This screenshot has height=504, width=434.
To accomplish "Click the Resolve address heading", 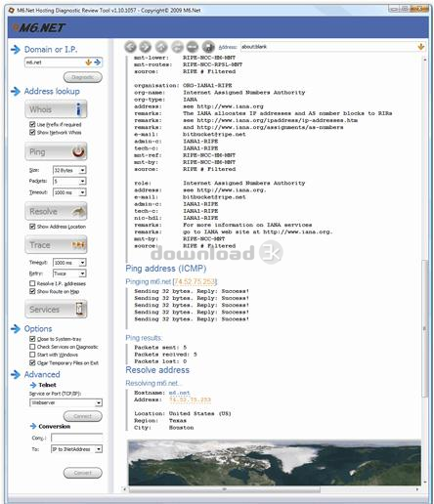I will [x=157, y=370].
